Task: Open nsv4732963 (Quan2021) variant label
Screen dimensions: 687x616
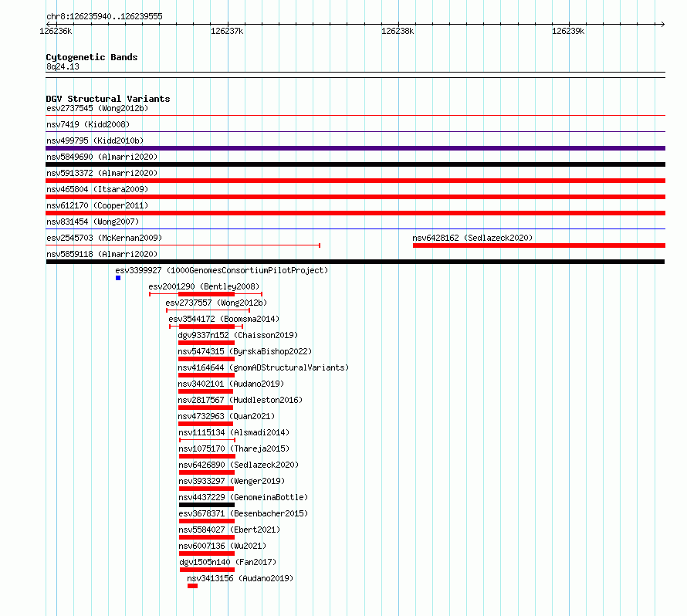Action: (226, 416)
